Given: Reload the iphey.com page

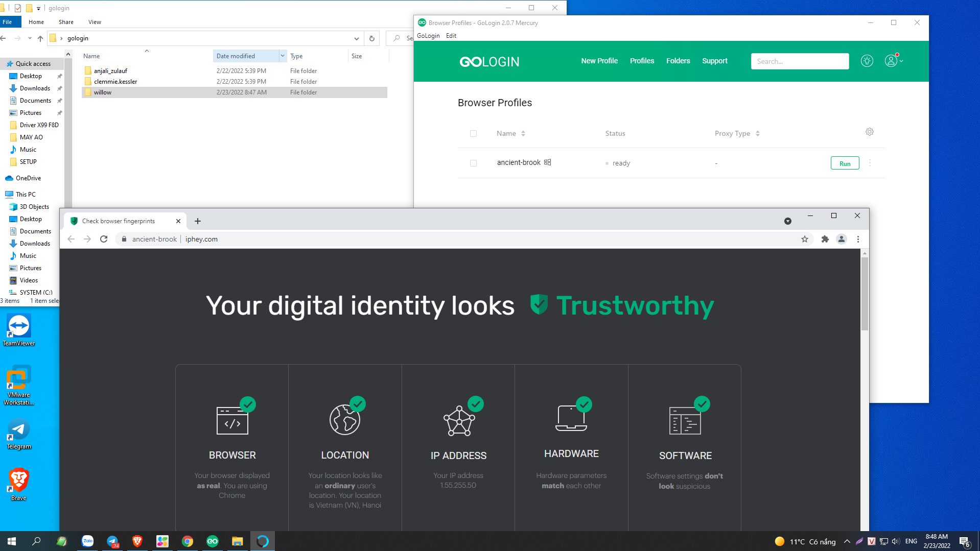Looking at the screenshot, I should (104, 239).
